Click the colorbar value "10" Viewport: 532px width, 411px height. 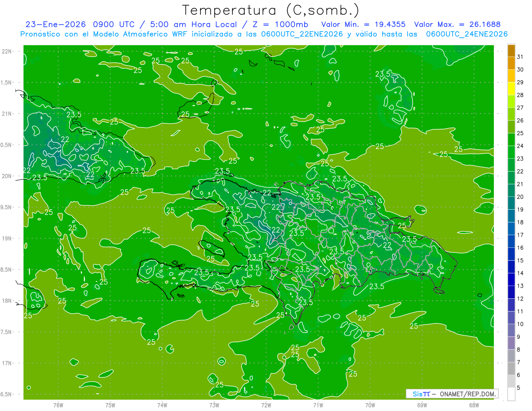click(520, 324)
